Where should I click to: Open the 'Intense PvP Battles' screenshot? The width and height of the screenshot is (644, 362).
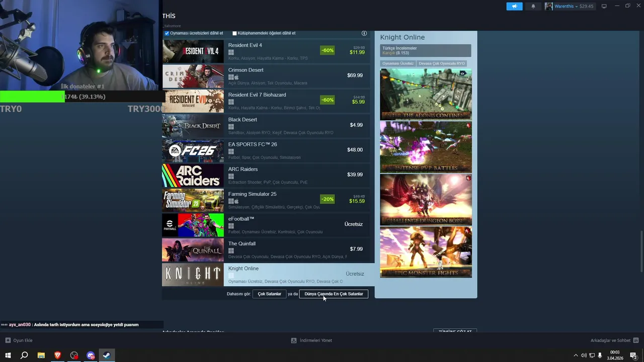click(426, 147)
